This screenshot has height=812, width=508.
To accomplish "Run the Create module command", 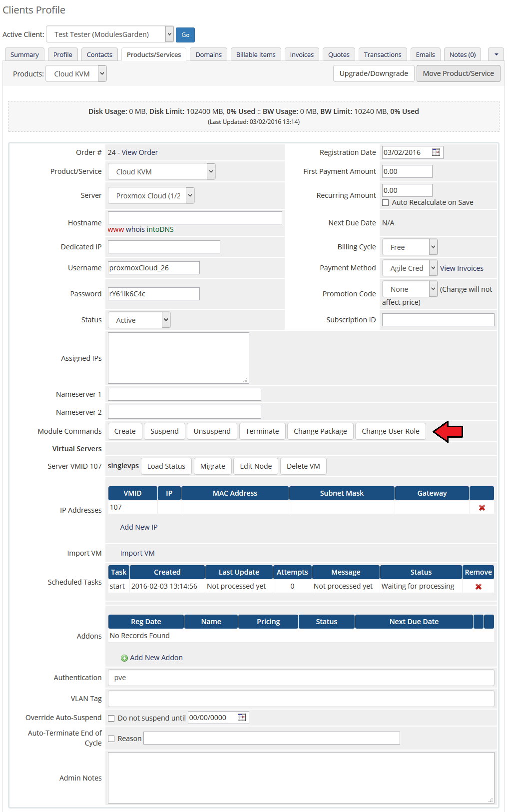I will coord(125,431).
